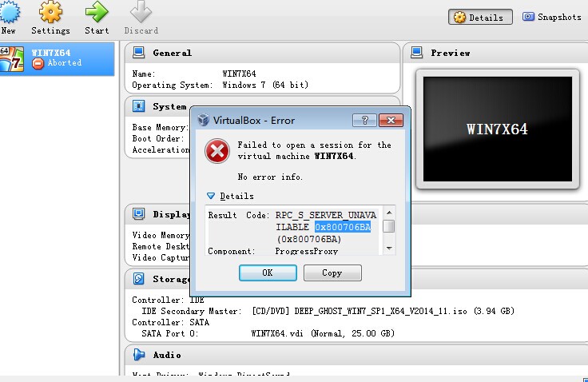588x382 pixels.
Task: Click the highlighted 0x800706BA code
Action: pos(343,227)
